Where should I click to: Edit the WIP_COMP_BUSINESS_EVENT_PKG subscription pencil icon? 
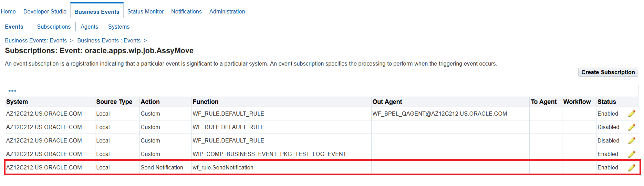click(x=632, y=154)
